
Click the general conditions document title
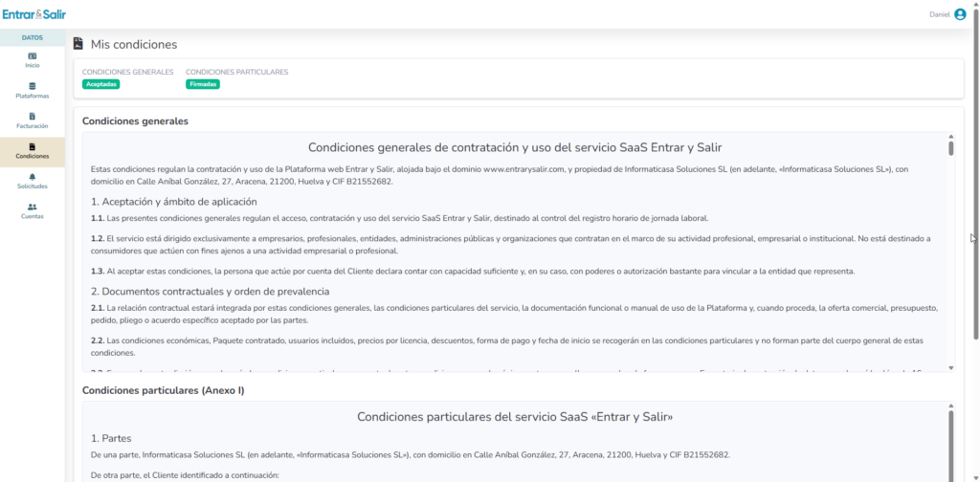click(x=515, y=148)
